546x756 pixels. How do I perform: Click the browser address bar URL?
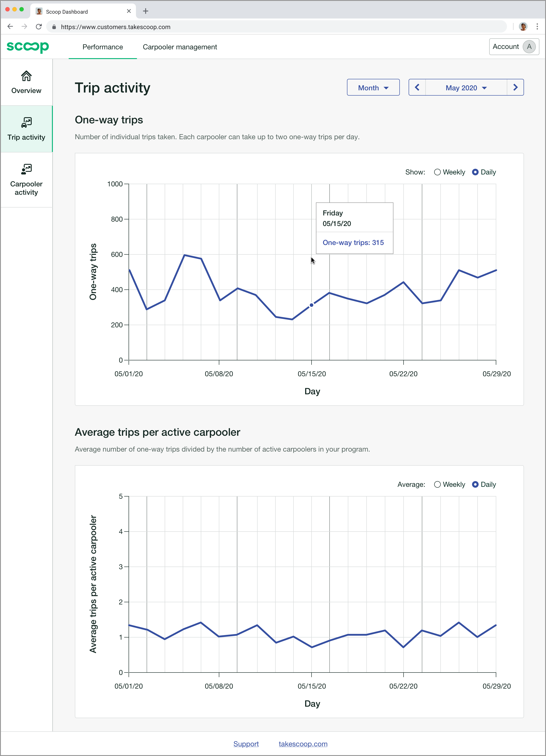(x=116, y=27)
